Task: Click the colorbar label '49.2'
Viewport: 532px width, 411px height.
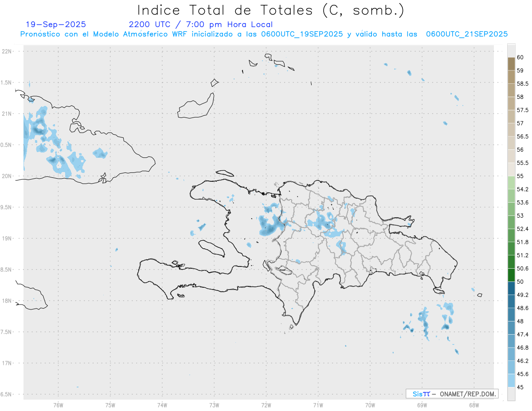Action: click(x=522, y=295)
